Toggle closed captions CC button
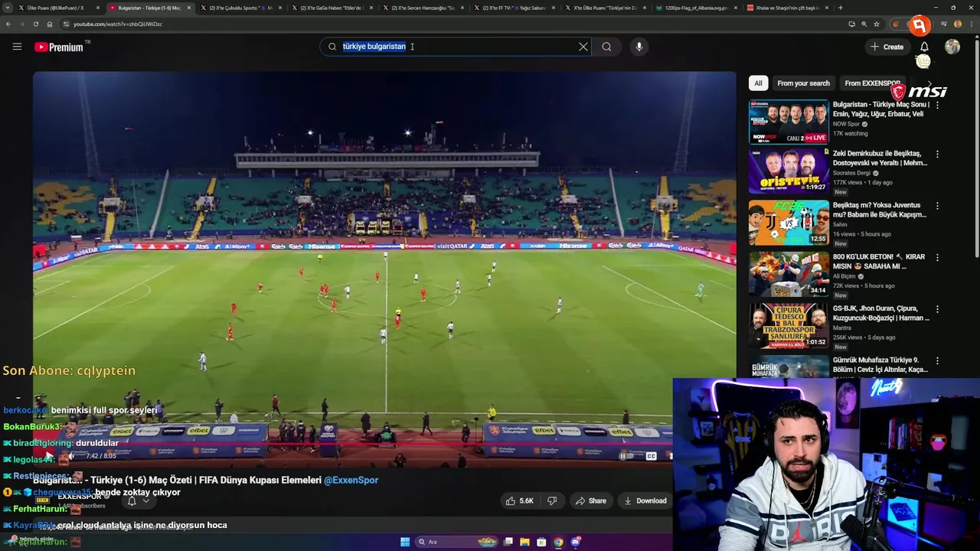Viewport: 980px width, 551px height. click(x=651, y=456)
